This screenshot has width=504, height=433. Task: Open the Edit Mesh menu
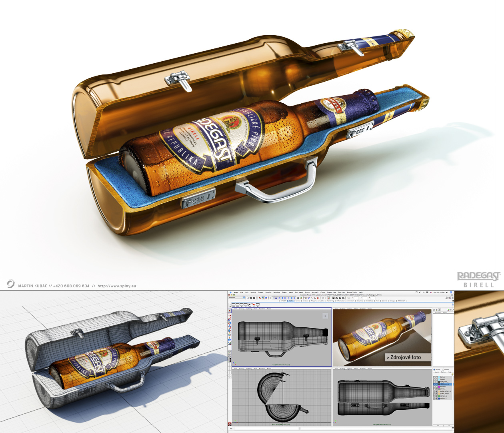click(x=299, y=293)
